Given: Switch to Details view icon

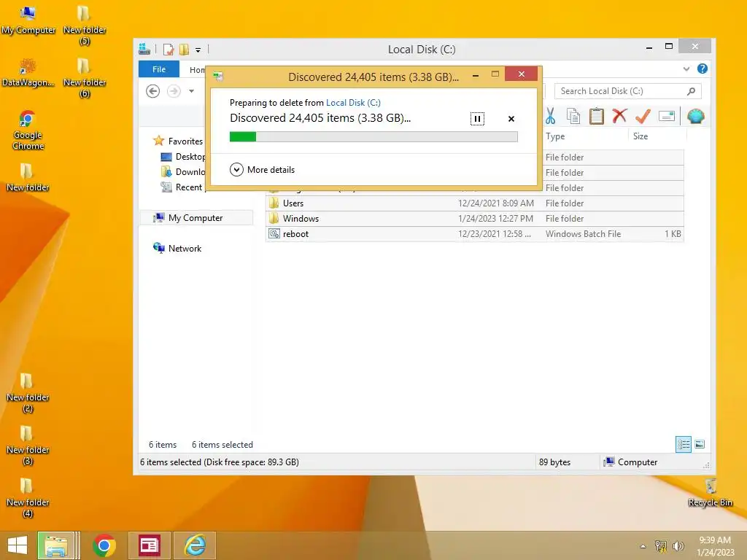Looking at the screenshot, I should [684, 444].
